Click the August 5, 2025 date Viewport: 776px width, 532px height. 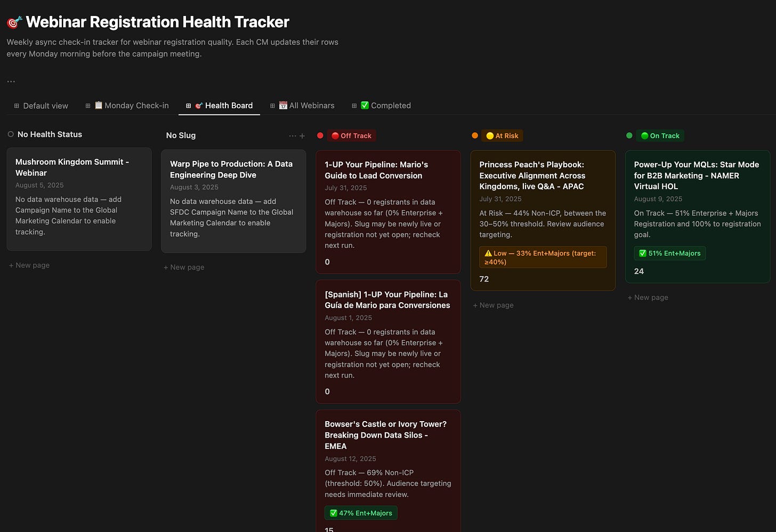point(39,186)
